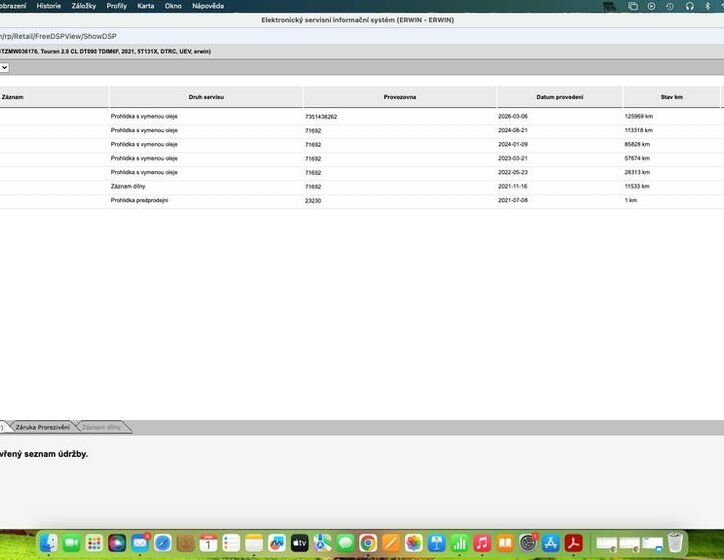This screenshot has width=724, height=560.
Task: Select the Prohlídka predprodejní service row
Action: pyautogui.click(x=139, y=200)
